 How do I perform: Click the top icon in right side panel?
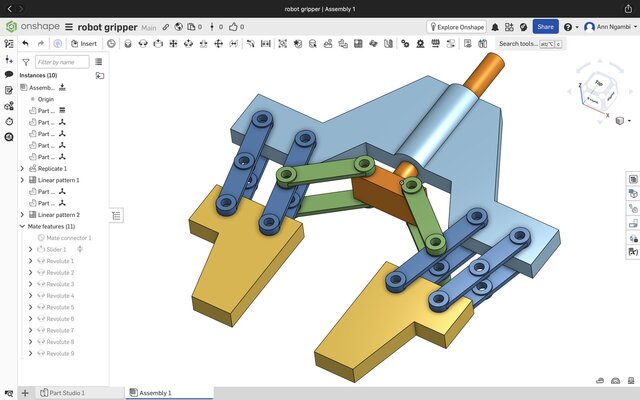pyautogui.click(x=633, y=179)
